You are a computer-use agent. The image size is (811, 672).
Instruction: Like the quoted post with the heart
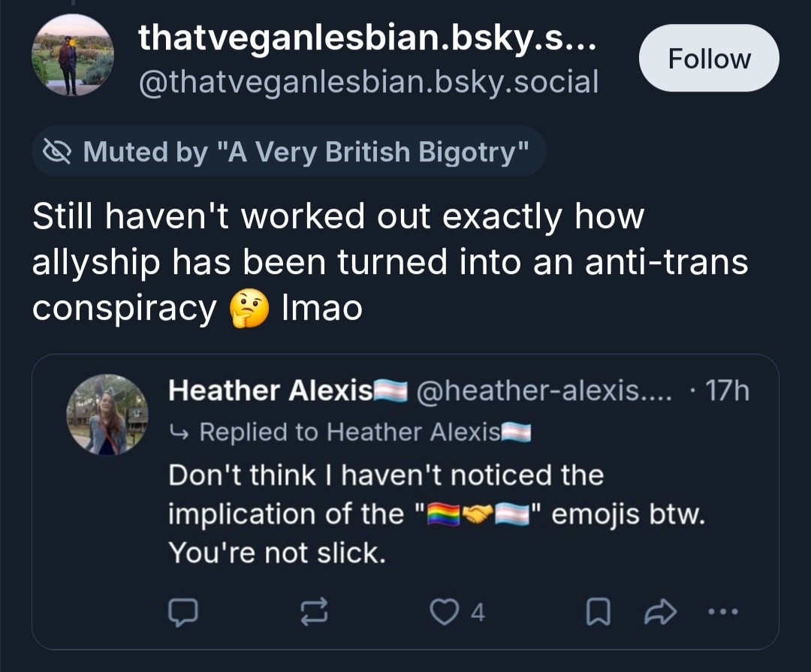[x=446, y=613]
